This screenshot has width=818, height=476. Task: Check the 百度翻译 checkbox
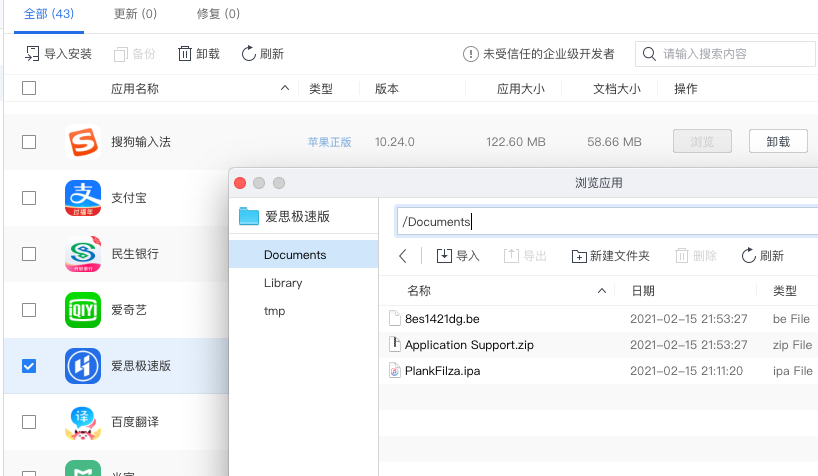click(x=29, y=422)
